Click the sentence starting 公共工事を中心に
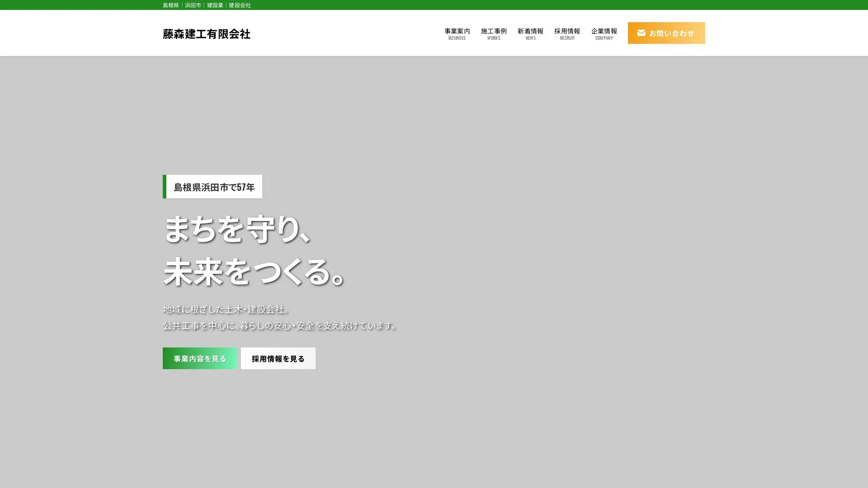Screen dimensions: 868x488 coord(280,325)
